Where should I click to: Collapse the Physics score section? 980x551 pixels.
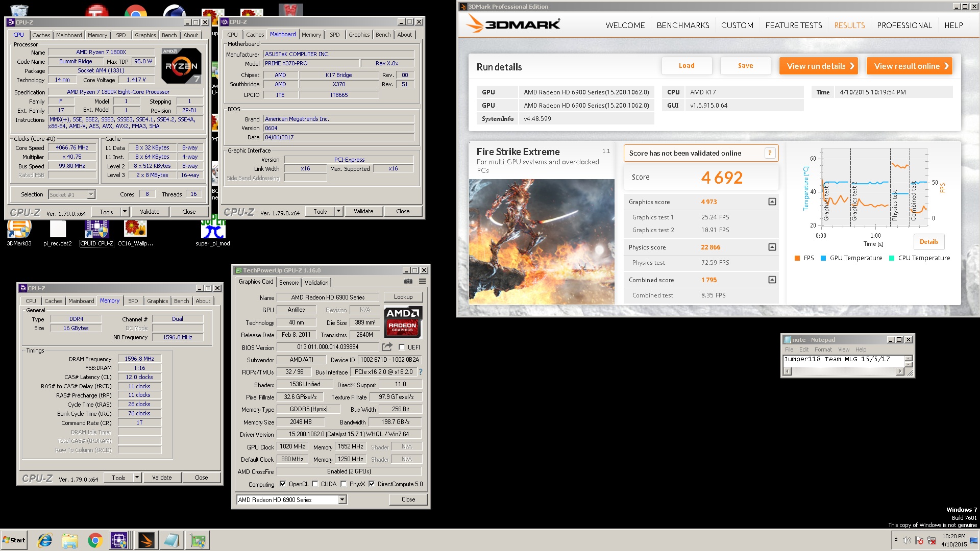(x=772, y=247)
